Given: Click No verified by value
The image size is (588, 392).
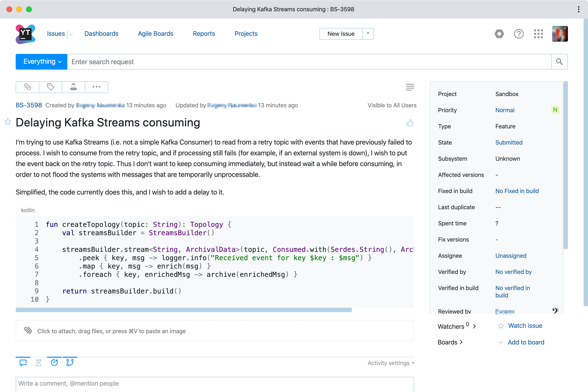Looking at the screenshot, I should pos(513,272).
